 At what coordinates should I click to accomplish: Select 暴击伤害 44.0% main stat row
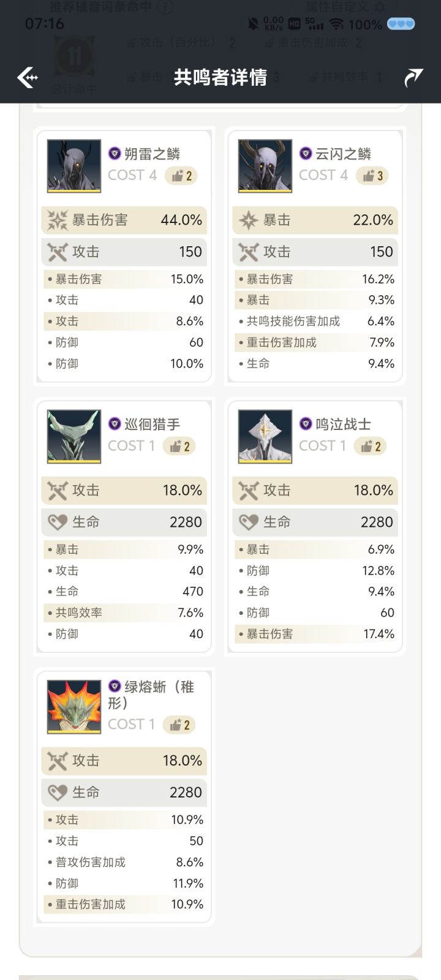[124, 221]
